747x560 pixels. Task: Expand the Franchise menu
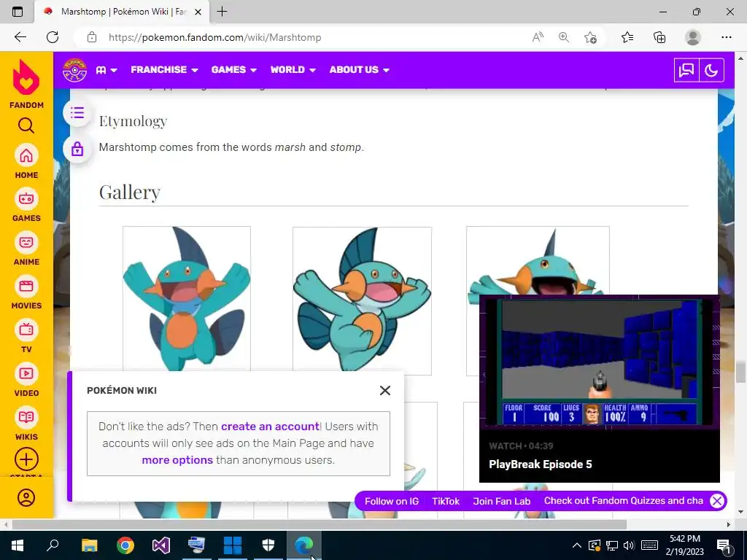pos(164,69)
